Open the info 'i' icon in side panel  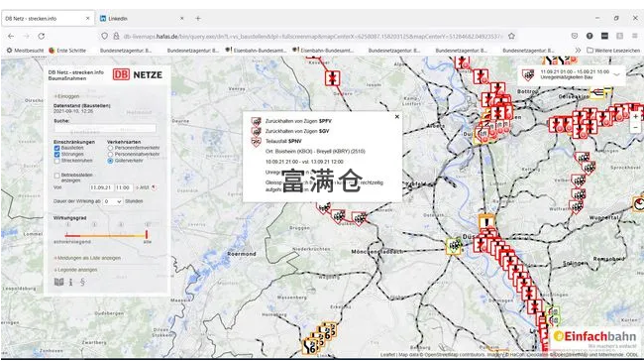[70, 282]
